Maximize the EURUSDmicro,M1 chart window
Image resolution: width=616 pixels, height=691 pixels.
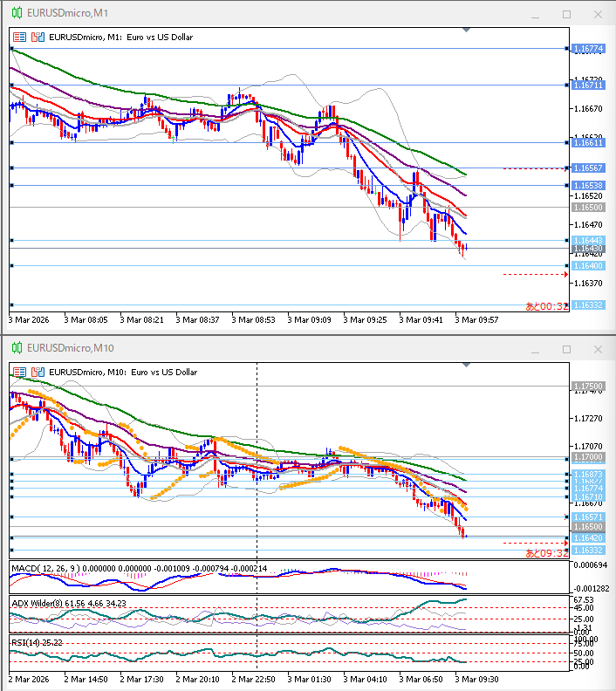click(x=566, y=14)
